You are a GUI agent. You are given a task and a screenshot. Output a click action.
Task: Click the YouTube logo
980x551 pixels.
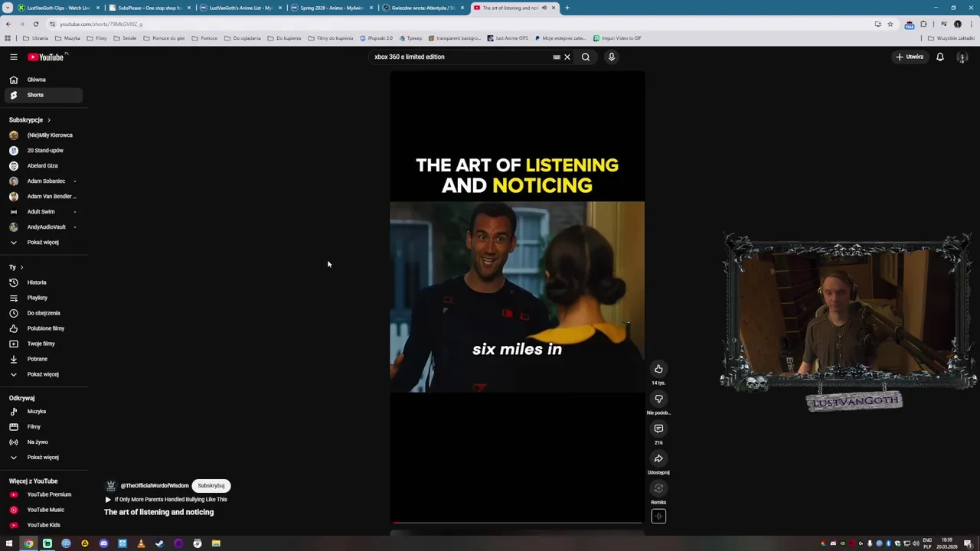point(46,57)
